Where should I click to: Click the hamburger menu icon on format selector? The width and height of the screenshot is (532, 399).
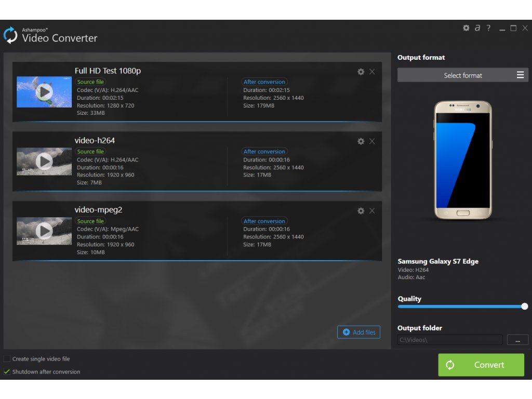[x=520, y=75]
